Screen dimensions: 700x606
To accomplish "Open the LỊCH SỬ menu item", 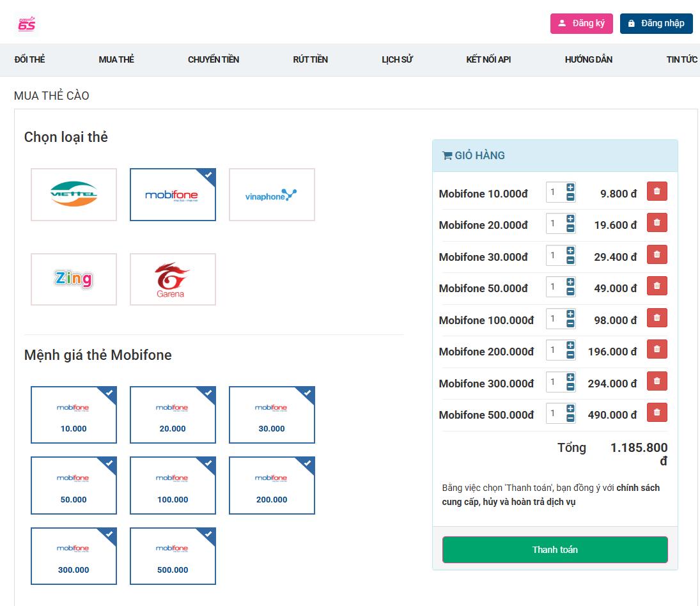I will 396,59.
